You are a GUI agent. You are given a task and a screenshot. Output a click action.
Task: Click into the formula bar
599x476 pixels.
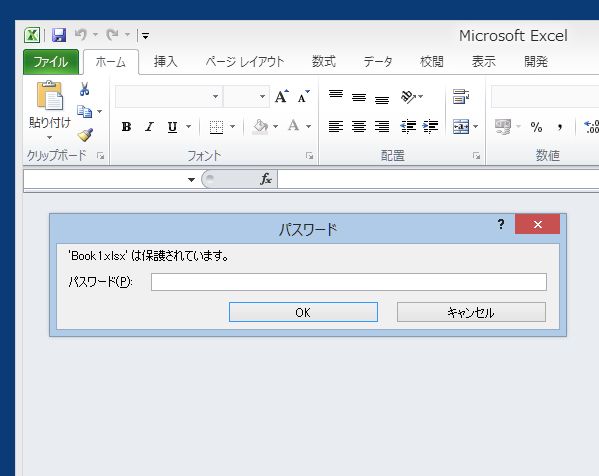coord(438,179)
